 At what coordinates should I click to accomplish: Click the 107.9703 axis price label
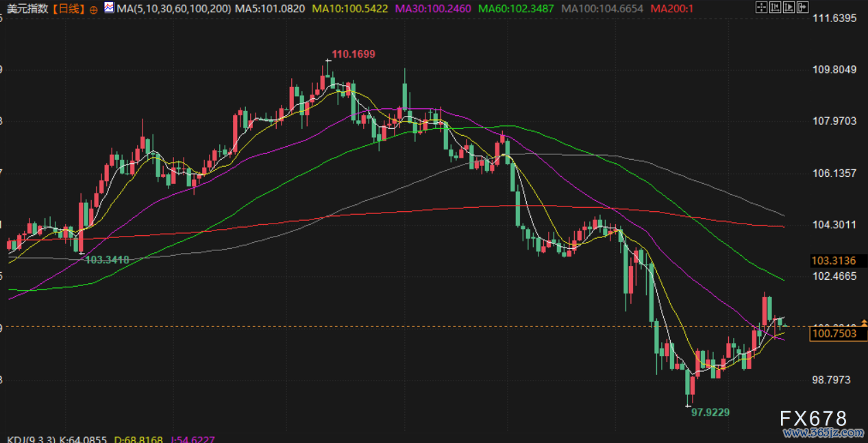pyautogui.click(x=834, y=121)
